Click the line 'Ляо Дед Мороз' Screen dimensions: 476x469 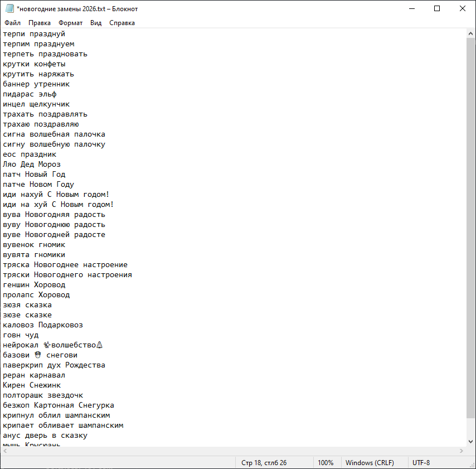click(x=32, y=165)
